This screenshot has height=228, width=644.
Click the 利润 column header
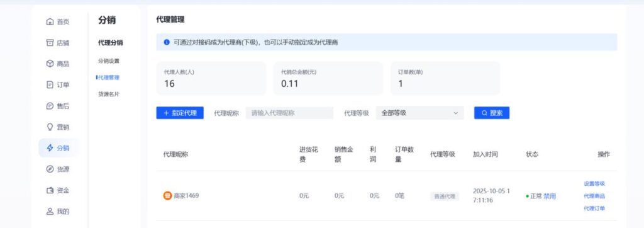pos(373,155)
